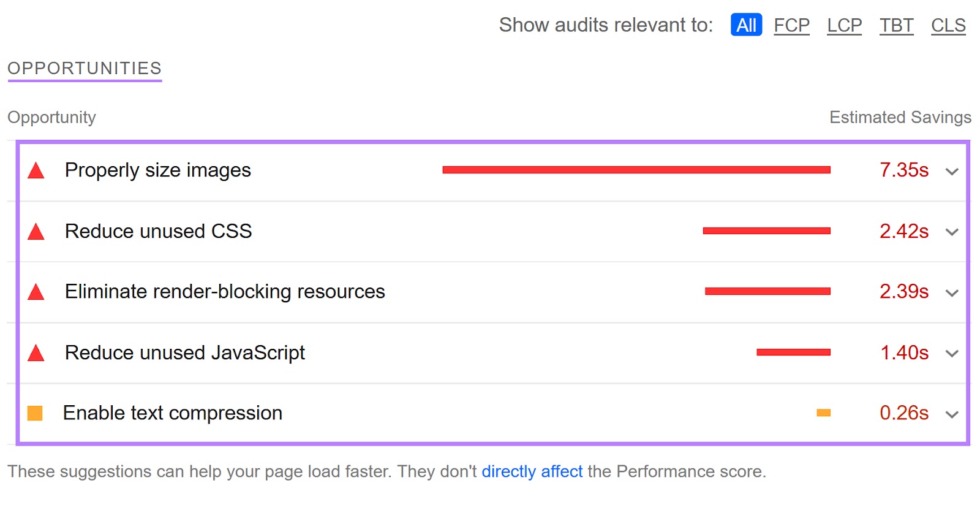Expand details for Reduce unused JavaScript
Image resolution: width=980 pixels, height=510 pixels.
click(951, 354)
